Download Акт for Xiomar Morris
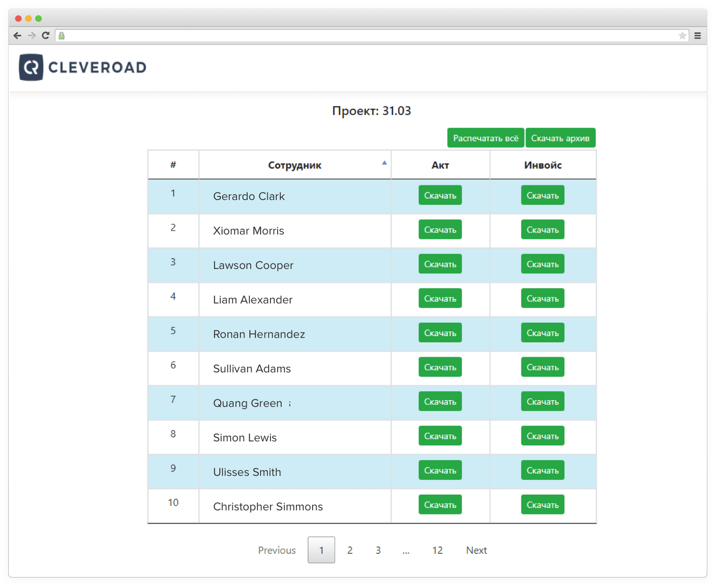This screenshot has width=717, height=588. point(440,229)
